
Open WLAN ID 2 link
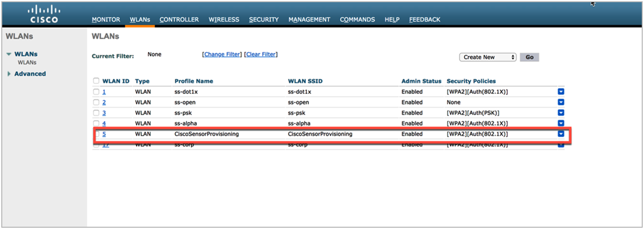tap(104, 102)
